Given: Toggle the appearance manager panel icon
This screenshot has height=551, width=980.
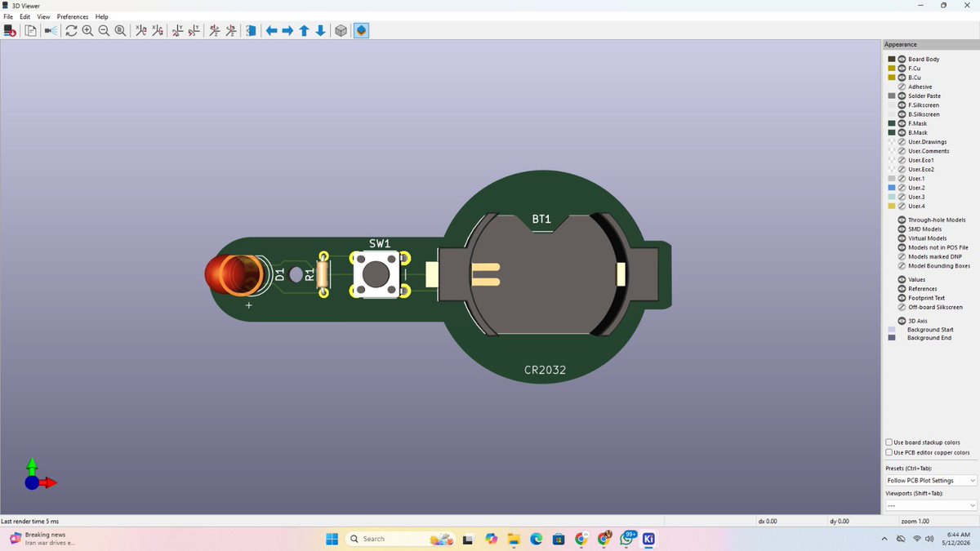Looking at the screenshot, I should click(361, 30).
